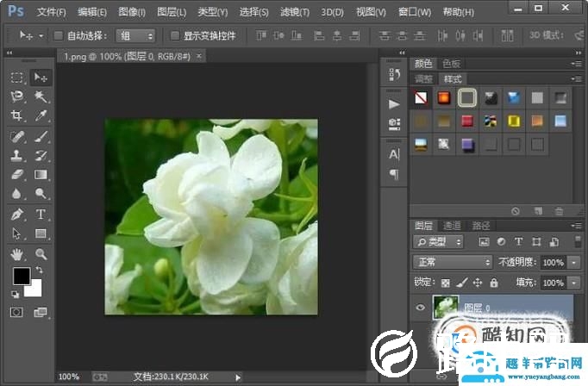
Task: Apply the yellow style swatch
Action: (514, 121)
